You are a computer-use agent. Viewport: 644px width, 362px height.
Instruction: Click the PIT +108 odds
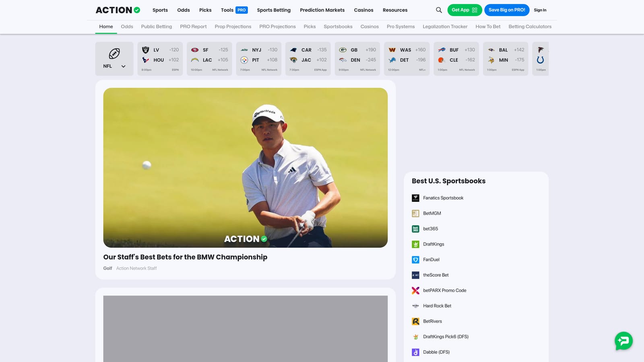point(272,60)
